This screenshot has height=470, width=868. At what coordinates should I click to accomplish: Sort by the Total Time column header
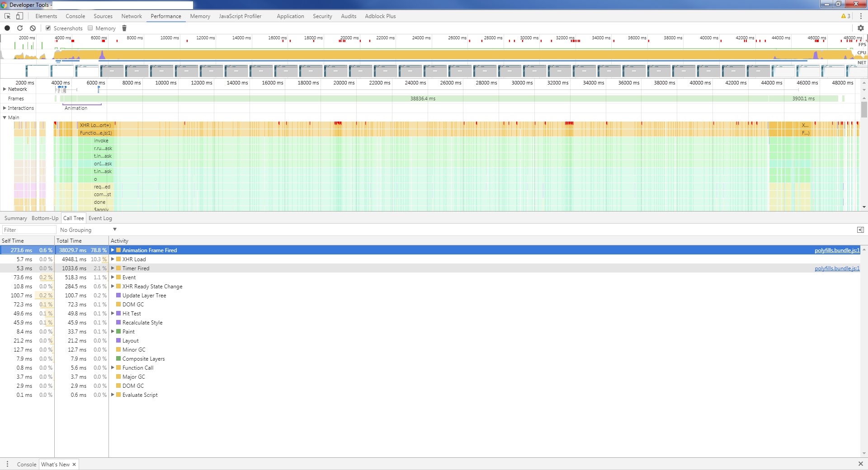tap(81, 241)
